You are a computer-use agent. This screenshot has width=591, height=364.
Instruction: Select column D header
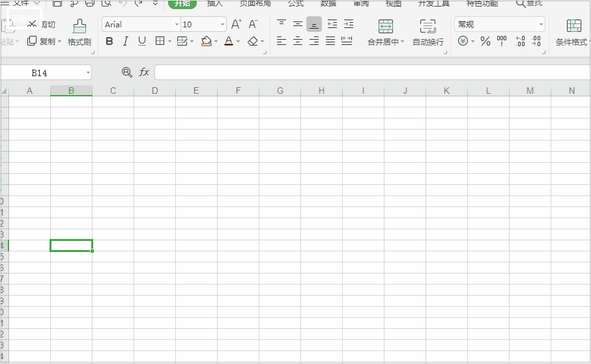(x=155, y=91)
